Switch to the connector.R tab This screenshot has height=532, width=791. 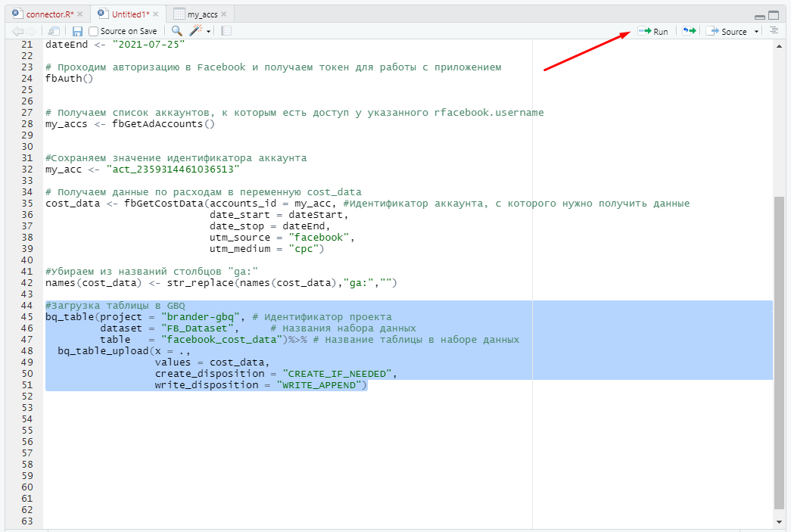click(x=48, y=14)
